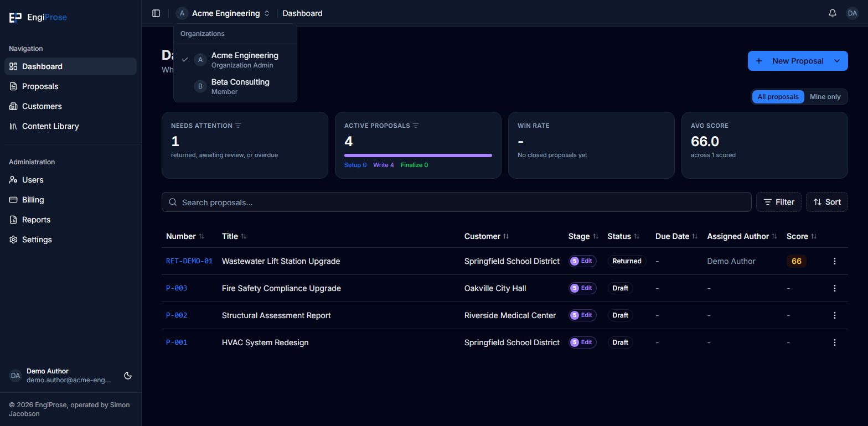Open row actions menu for P-002
This screenshot has width=868, height=426.
coord(835,315)
